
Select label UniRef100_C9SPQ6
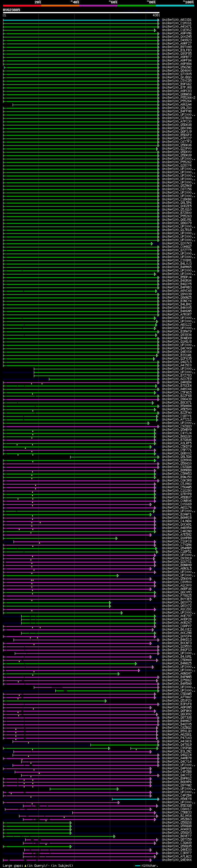tap(177, 749)
